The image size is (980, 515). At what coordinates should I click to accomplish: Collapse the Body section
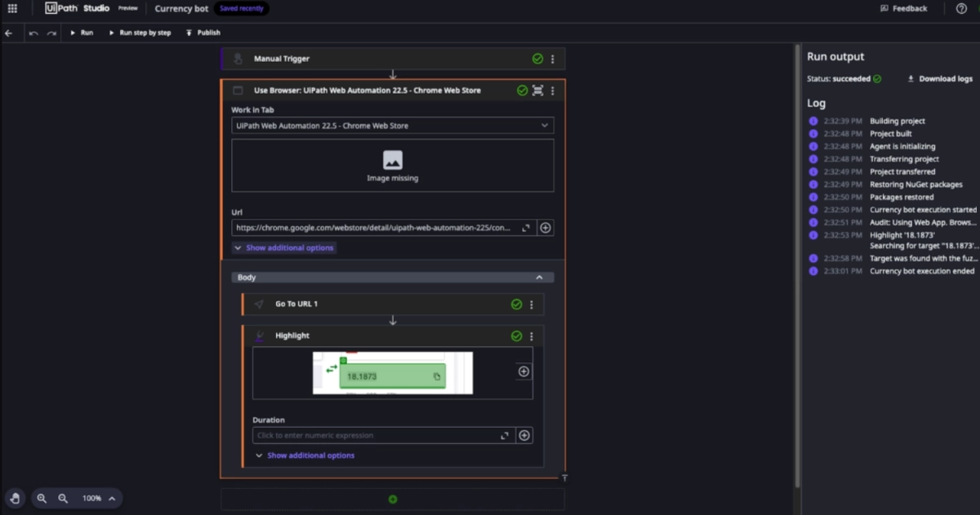pos(539,277)
